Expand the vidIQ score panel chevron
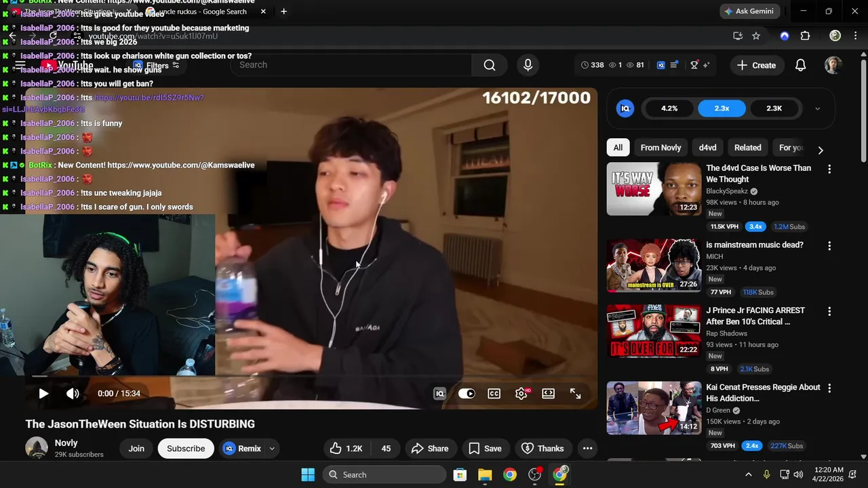Image resolution: width=868 pixels, height=488 pixels. coord(817,108)
